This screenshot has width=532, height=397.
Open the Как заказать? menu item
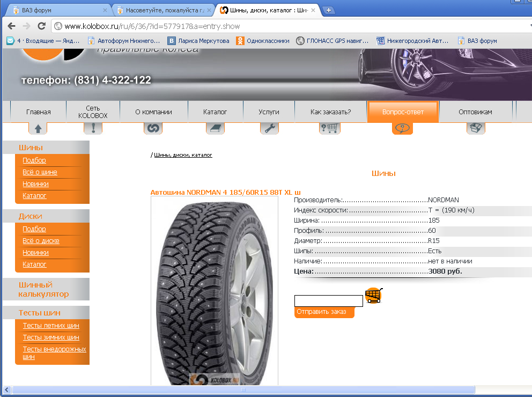[x=331, y=112]
